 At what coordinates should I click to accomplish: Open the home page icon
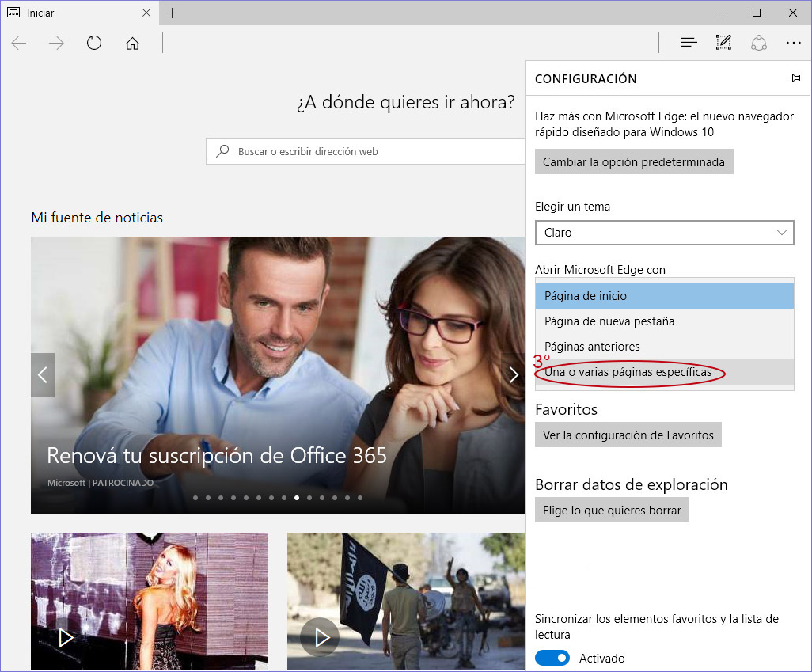[133, 43]
